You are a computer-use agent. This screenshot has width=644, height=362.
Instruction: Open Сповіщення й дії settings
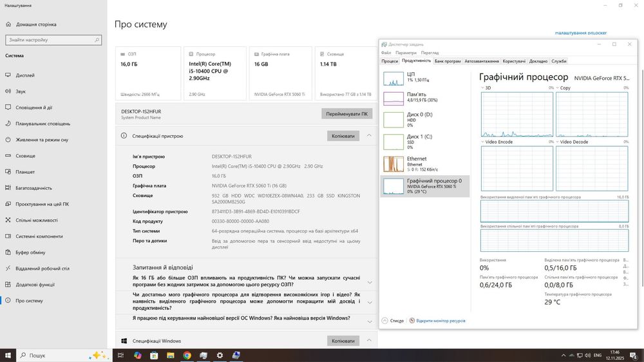pos(33,107)
